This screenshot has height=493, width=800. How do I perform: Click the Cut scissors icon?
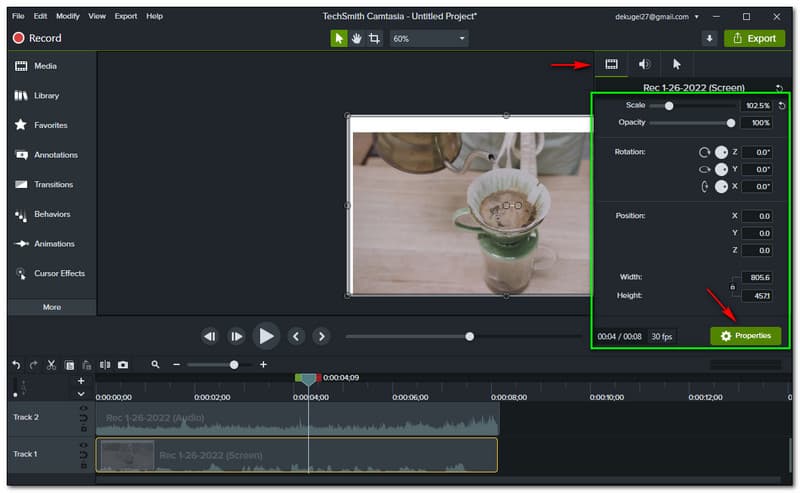pyautogui.click(x=51, y=365)
